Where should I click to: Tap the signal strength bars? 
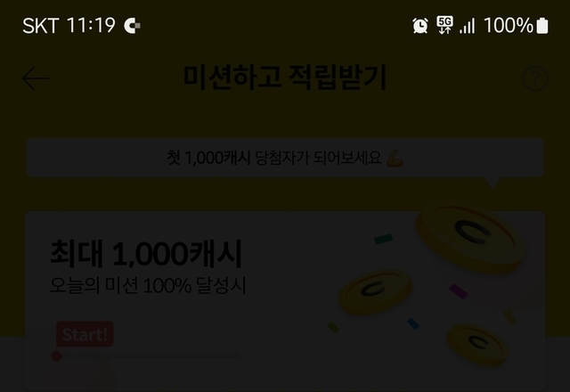(x=467, y=26)
